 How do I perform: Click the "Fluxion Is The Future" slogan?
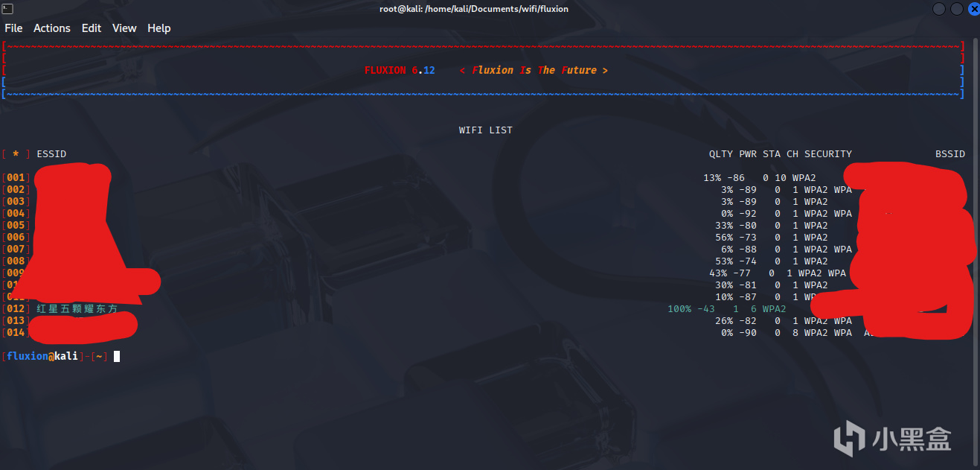(x=534, y=70)
